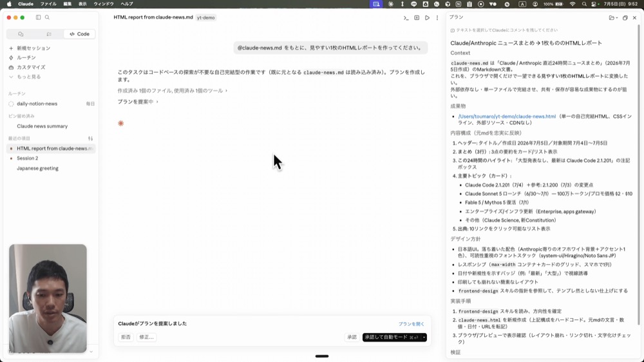Open the Apple menu
The height and width of the screenshot is (362, 644).
(x=9, y=4)
